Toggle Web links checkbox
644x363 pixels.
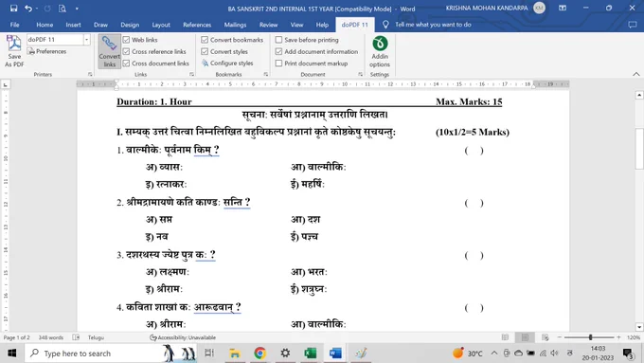pyautogui.click(x=126, y=40)
